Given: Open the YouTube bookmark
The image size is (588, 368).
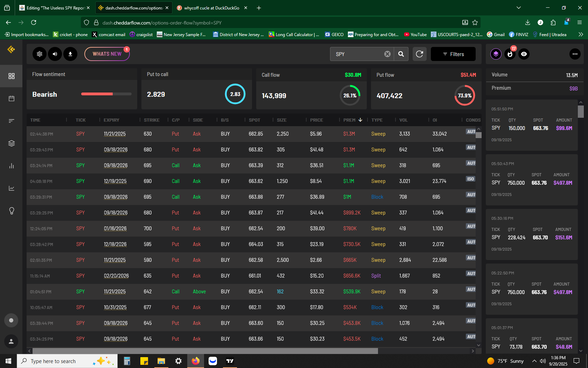Looking at the screenshot, I should (415, 34).
